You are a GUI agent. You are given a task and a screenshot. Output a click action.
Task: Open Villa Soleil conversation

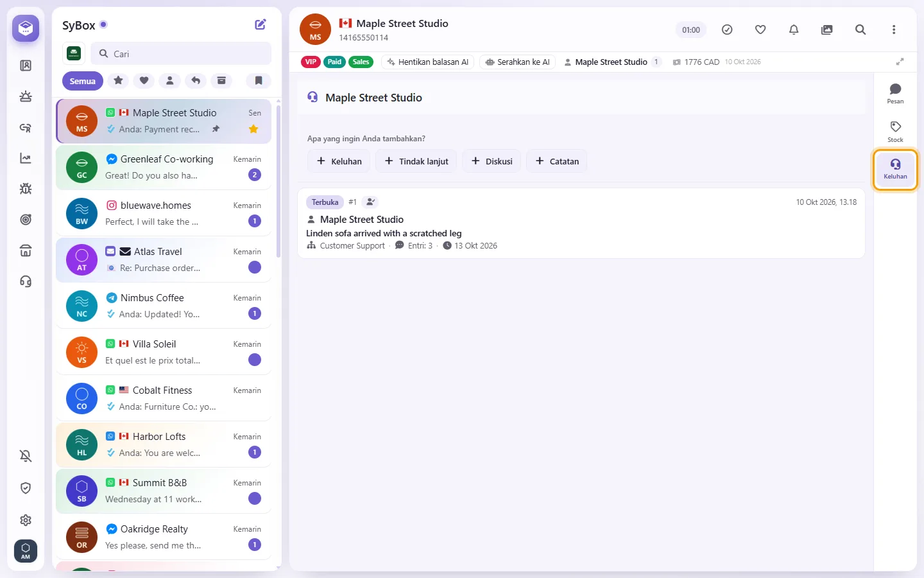[164, 352]
